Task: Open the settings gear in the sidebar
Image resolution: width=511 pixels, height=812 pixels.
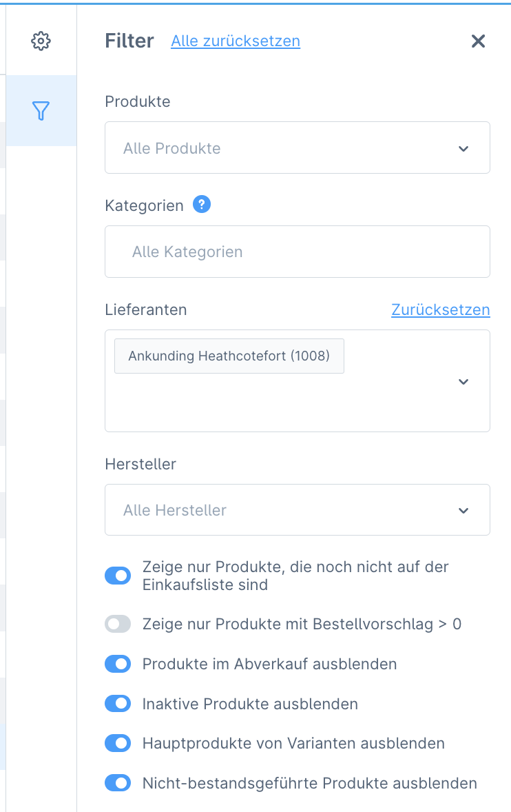Action: (41, 41)
